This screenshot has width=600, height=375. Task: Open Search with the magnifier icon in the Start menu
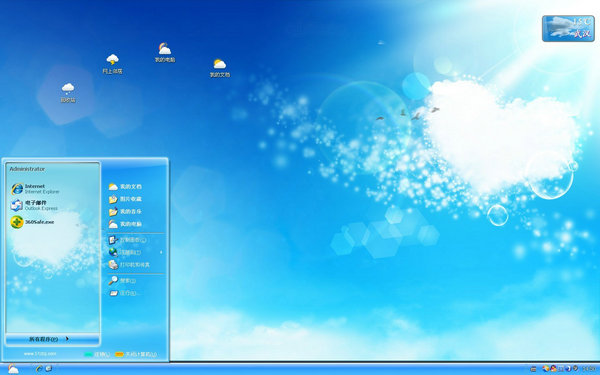[122, 280]
